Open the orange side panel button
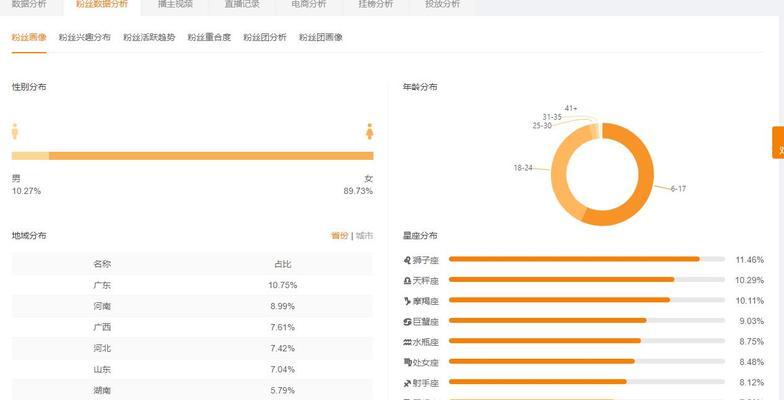The width and height of the screenshot is (784, 400). coord(778,142)
